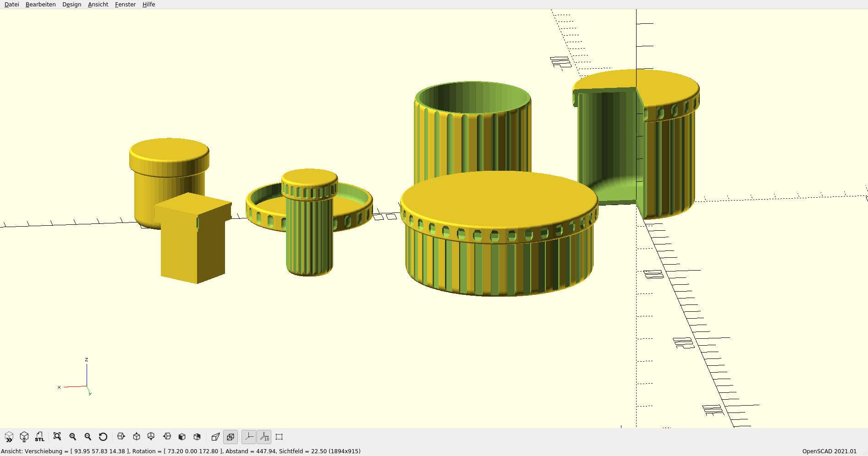Zoom in with the plus magnifier
868x456 pixels.
click(73, 437)
